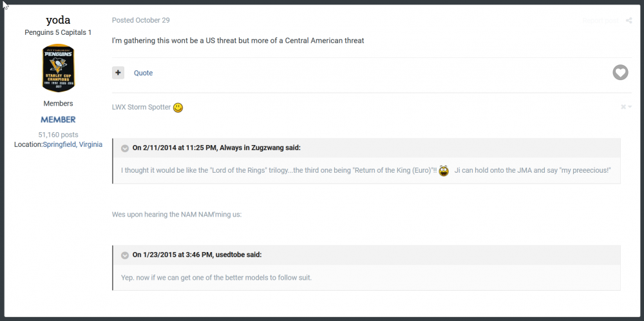The image size is (644, 321).
Task: Collapse the usedtobe quote block
Action: [x=125, y=255]
